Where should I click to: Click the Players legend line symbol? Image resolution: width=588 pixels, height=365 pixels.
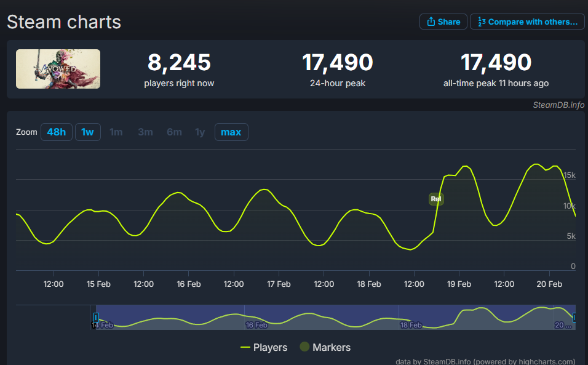(x=245, y=347)
